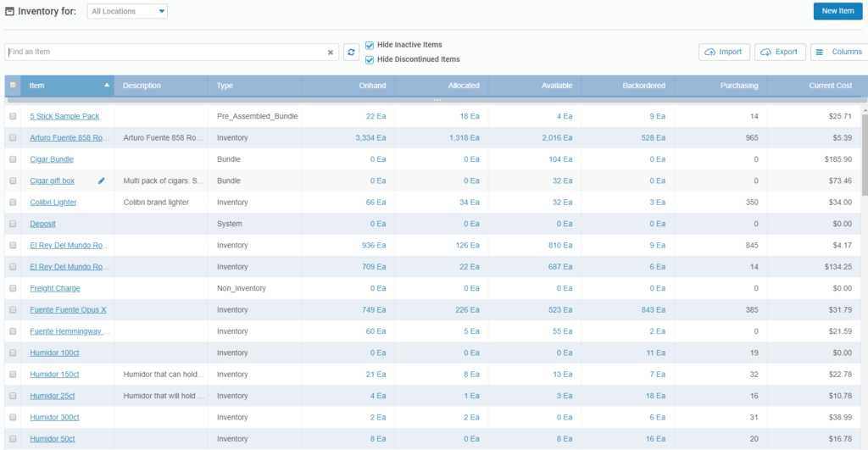
Task: Click the inventory box icon in the header
Action: click(x=9, y=11)
